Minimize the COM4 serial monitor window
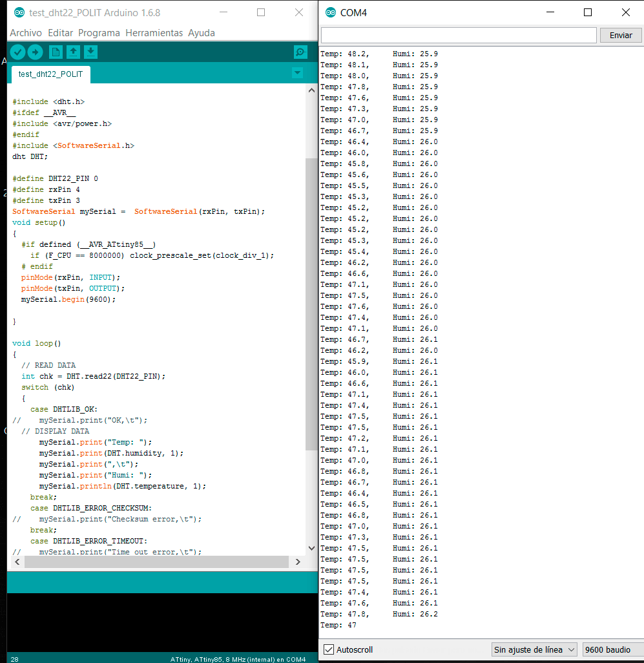The image size is (644, 663). (x=550, y=13)
